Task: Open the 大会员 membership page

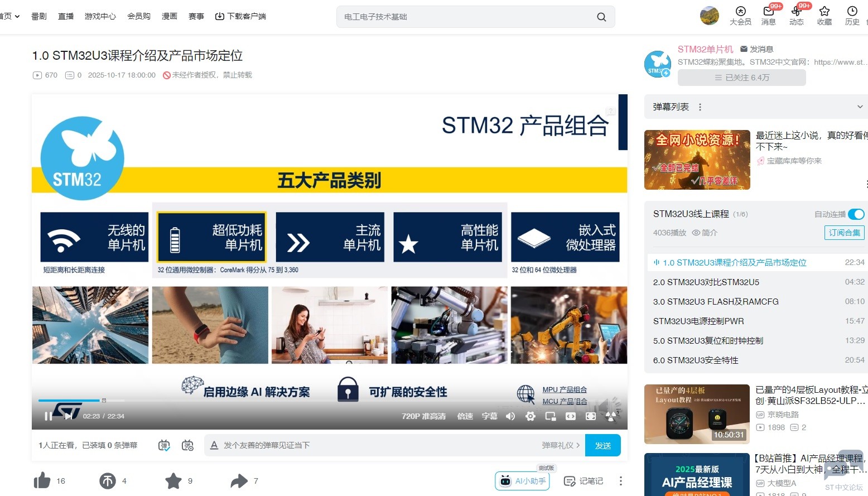Action: [x=741, y=16]
